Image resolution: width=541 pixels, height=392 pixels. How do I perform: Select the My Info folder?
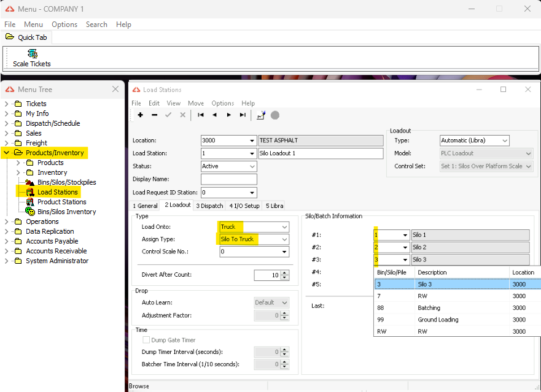click(x=37, y=113)
